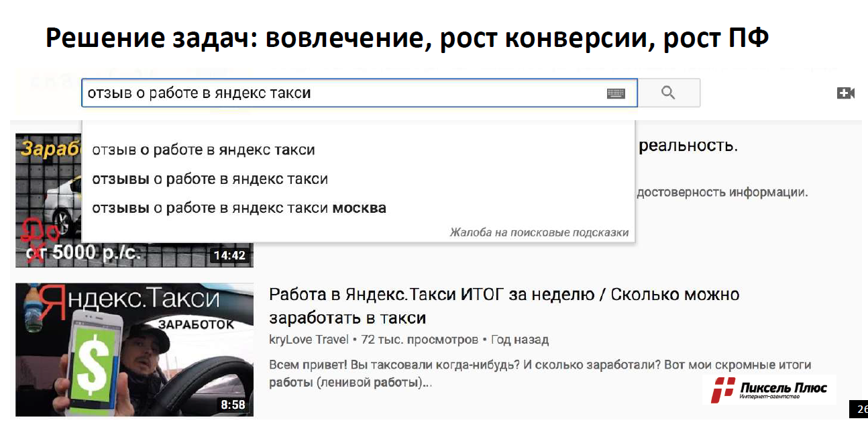
Task: Click 'Жалоба на поисковые подсказки' link
Action: click(539, 232)
